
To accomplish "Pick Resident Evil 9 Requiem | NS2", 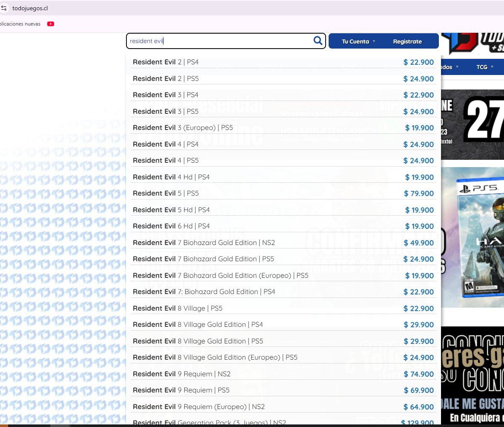I will coord(283,374).
